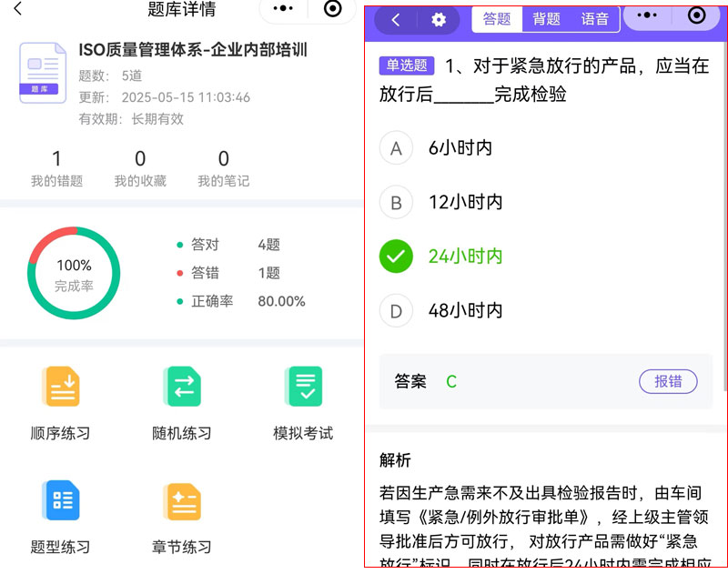This screenshot has width=728, height=574.
Task: Open the 题型练习 icon
Action: point(61,500)
